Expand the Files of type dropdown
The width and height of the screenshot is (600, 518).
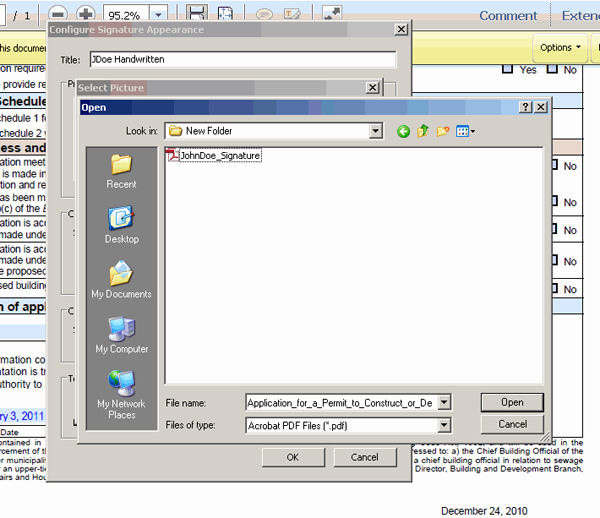[x=444, y=425]
